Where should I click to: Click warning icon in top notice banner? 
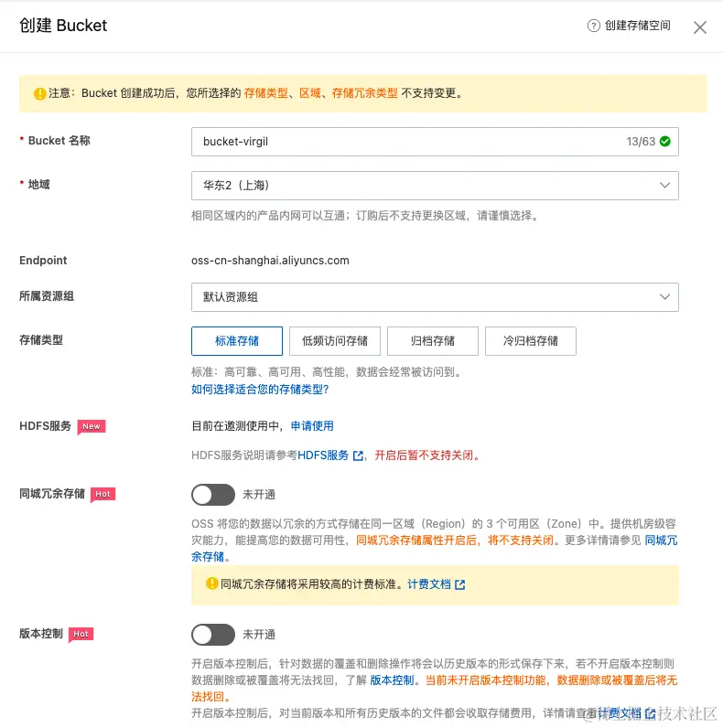(40, 94)
